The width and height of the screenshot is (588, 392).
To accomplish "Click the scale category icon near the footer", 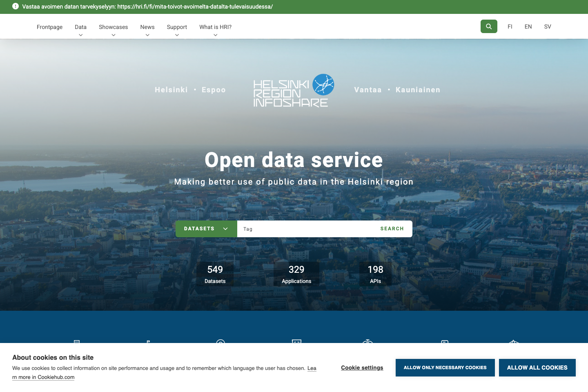I will click(x=367, y=345).
